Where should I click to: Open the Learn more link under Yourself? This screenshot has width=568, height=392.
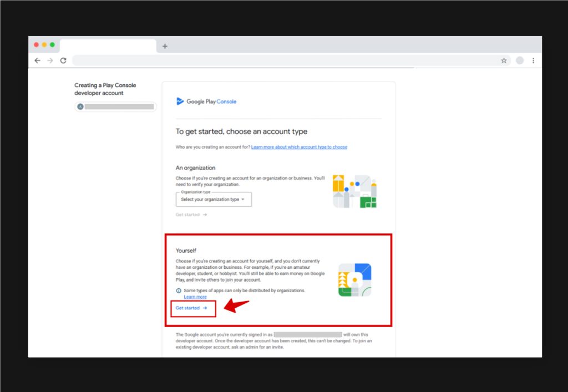(x=195, y=297)
